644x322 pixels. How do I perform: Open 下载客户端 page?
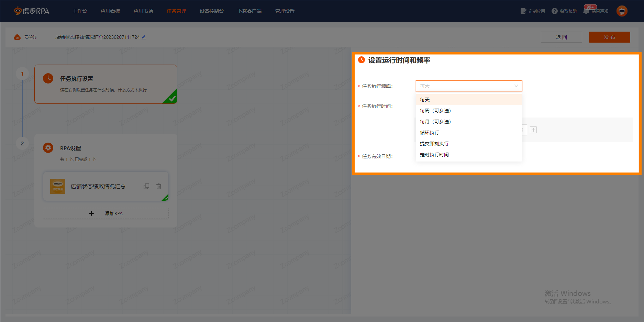[249, 11]
